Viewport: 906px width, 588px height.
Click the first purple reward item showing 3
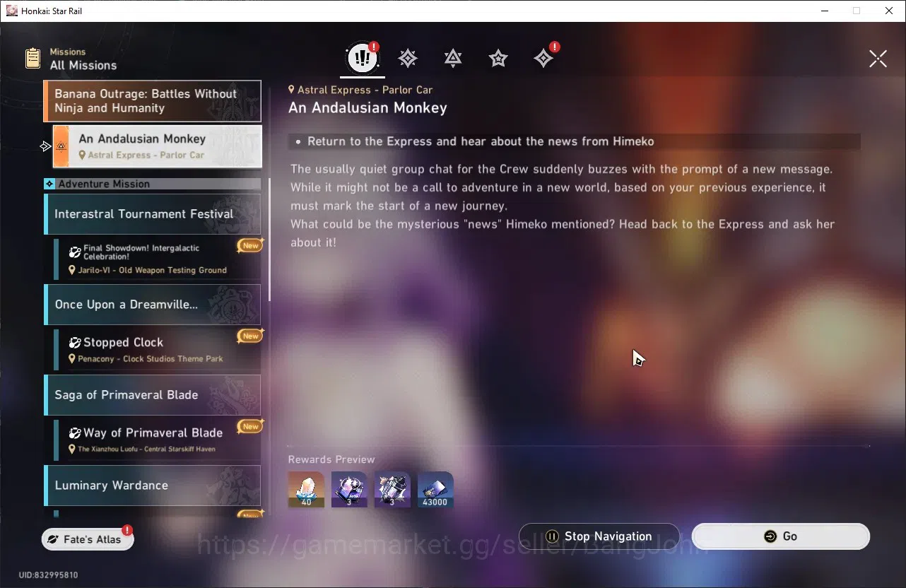point(349,490)
